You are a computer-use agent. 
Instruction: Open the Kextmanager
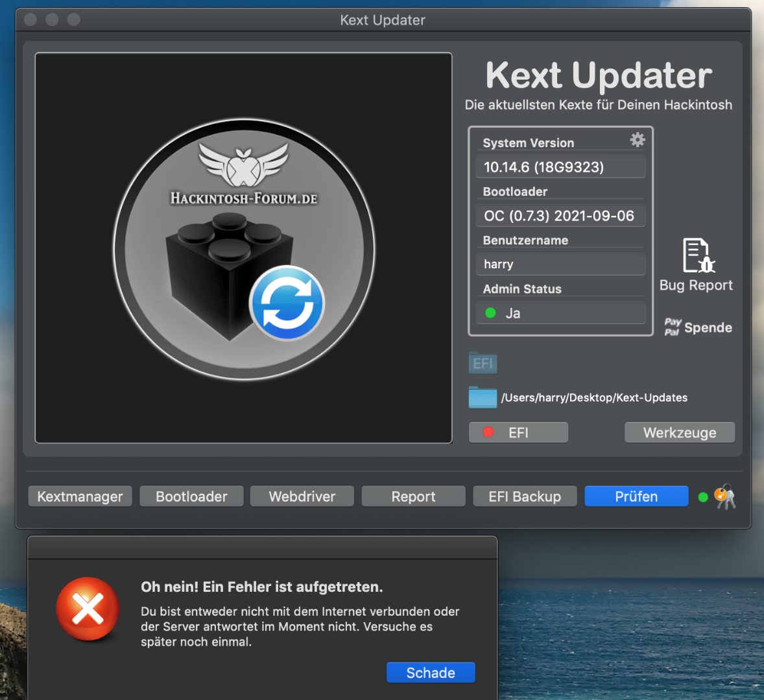80,496
